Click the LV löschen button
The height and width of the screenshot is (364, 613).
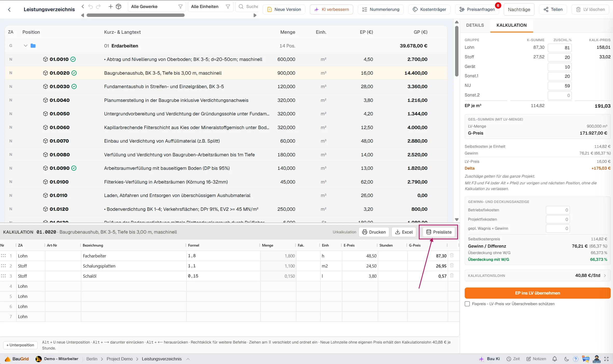point(590,10)
